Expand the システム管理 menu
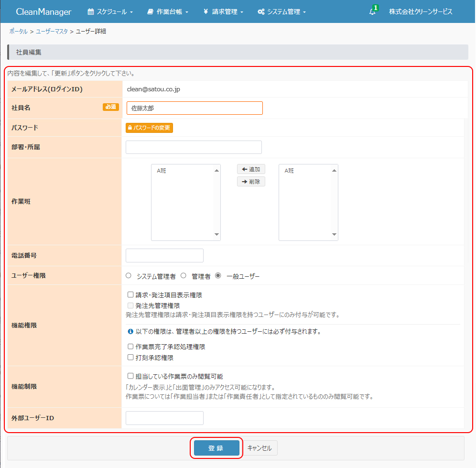Screen dimensions: 476x468 281,11
